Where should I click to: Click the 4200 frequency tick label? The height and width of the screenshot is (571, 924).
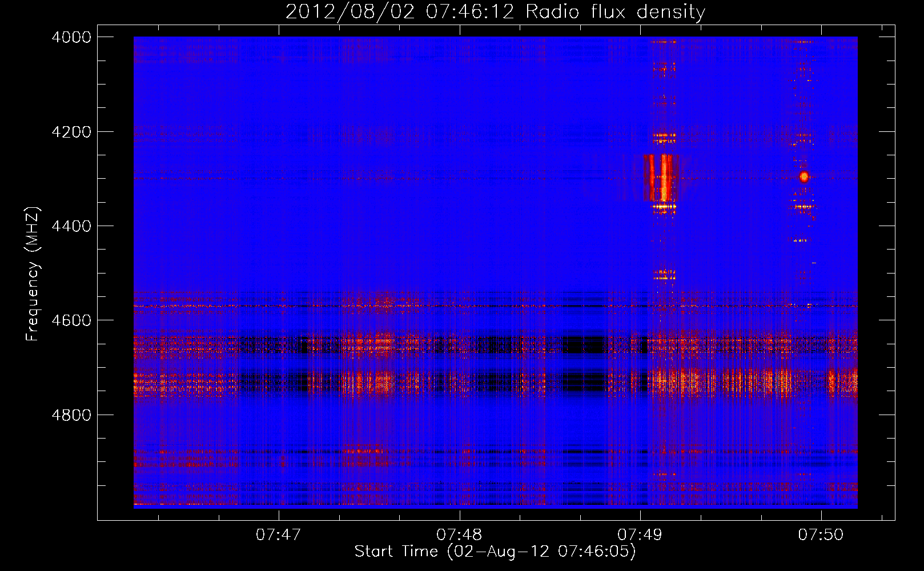coord(71,132)
